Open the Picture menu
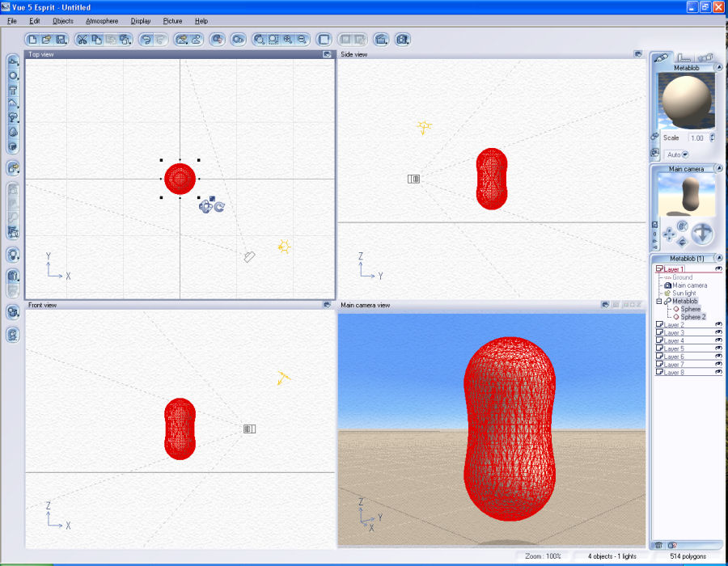 tap(172, 21)
